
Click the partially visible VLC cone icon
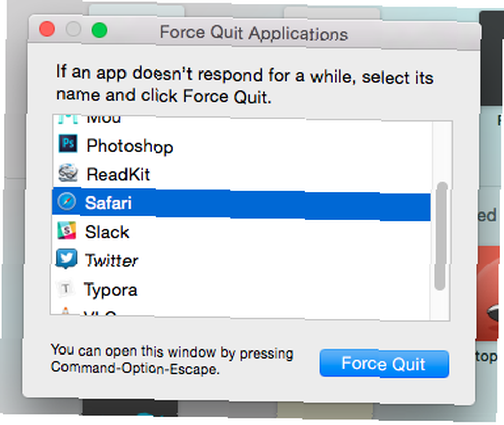click(66, 311)
